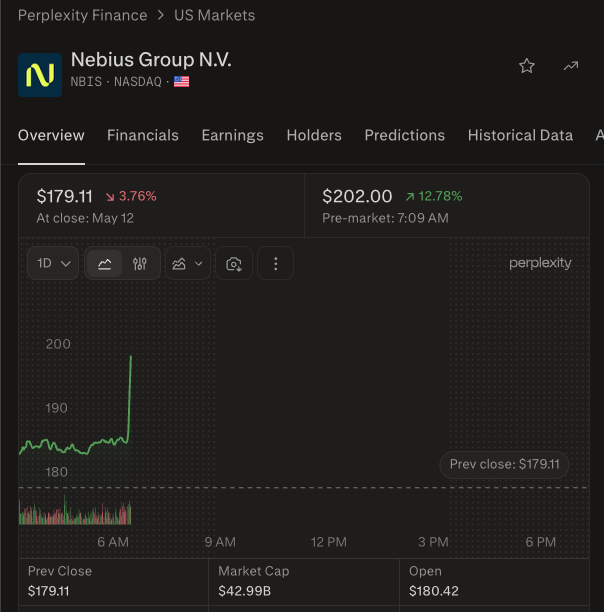This screenshot has width=604, height=612.
Task: Add NBIS to watchlist with star icon
Action: [x=527, y=66]
